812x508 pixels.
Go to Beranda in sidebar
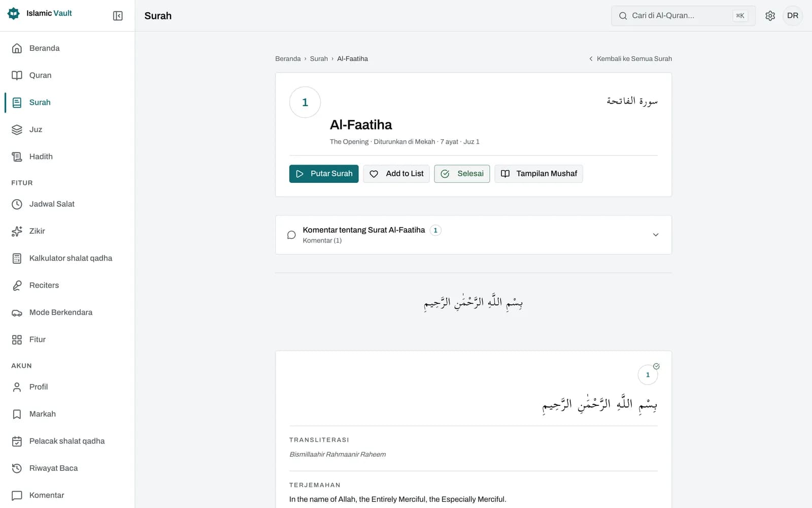pos(67,48)
